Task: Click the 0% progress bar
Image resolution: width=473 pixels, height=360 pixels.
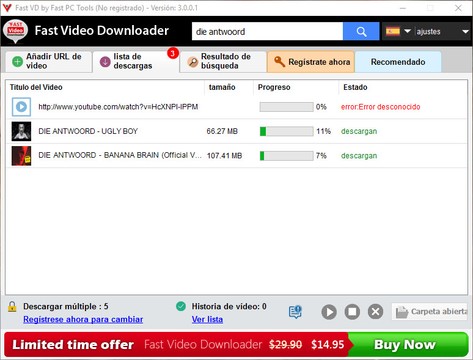Action: point(286,107)
